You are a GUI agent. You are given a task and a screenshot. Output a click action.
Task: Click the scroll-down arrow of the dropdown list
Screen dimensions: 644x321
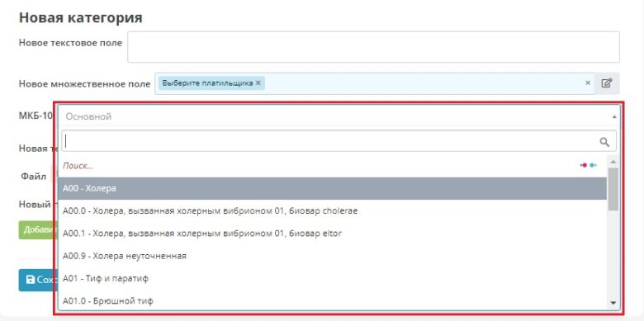tap(613, 304)
